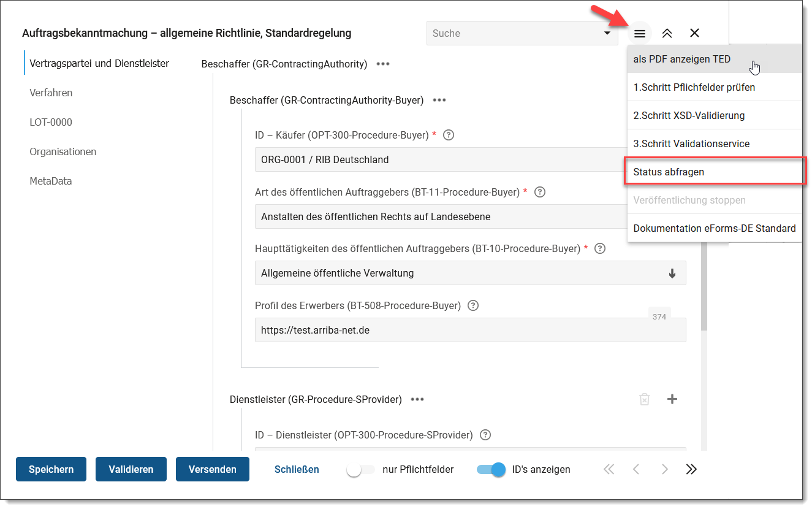812x509 pixels.
Task: Click the collapse-all double chevron up icon
Action: [x=667, y=34]
